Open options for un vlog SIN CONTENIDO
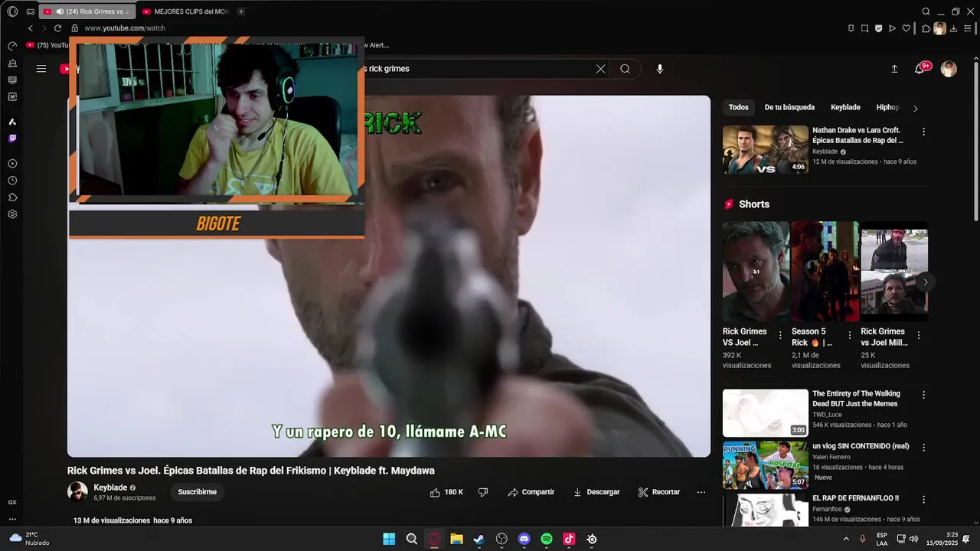Screen dimensions: 980x551 click(923, 447)
